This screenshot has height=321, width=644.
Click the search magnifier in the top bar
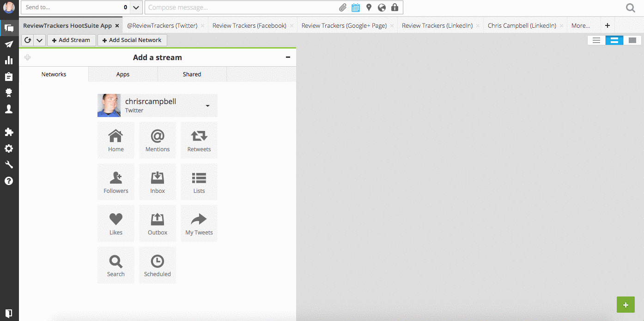(x=631, y=8)
